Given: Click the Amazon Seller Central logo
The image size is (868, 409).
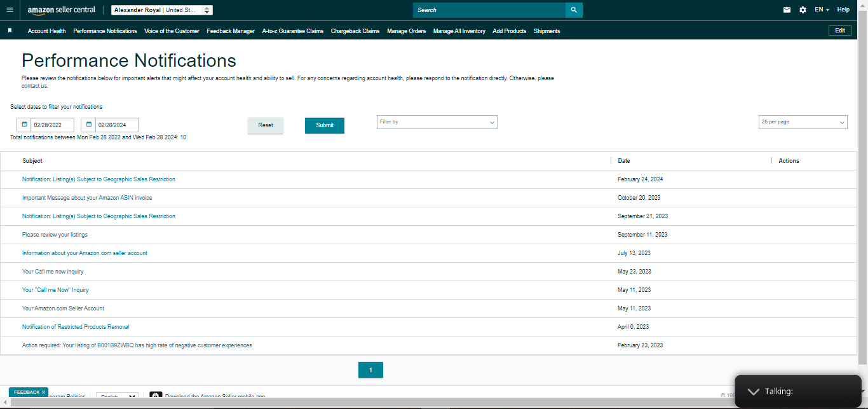Looking at the screenshot, I should point(62,10).
